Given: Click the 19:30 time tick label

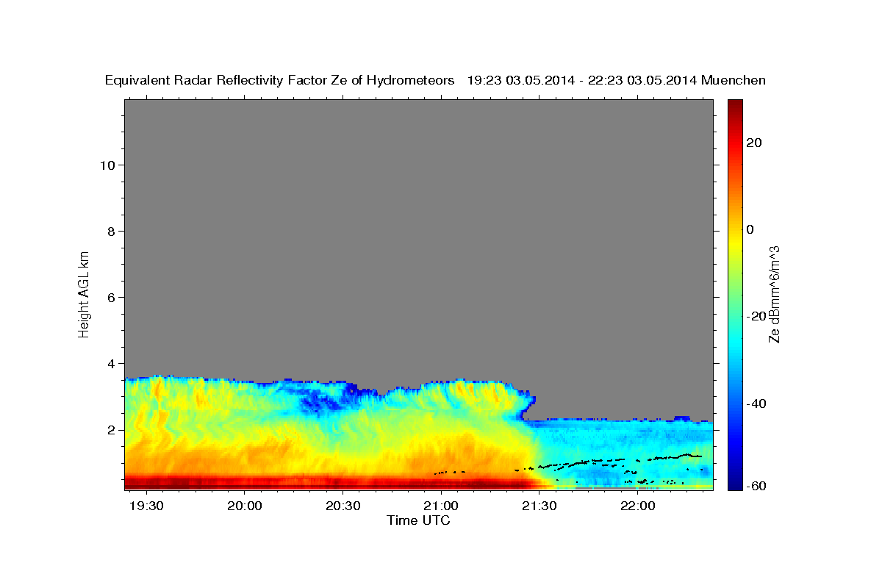Looking at the screenshot, I should click(146, 506).
